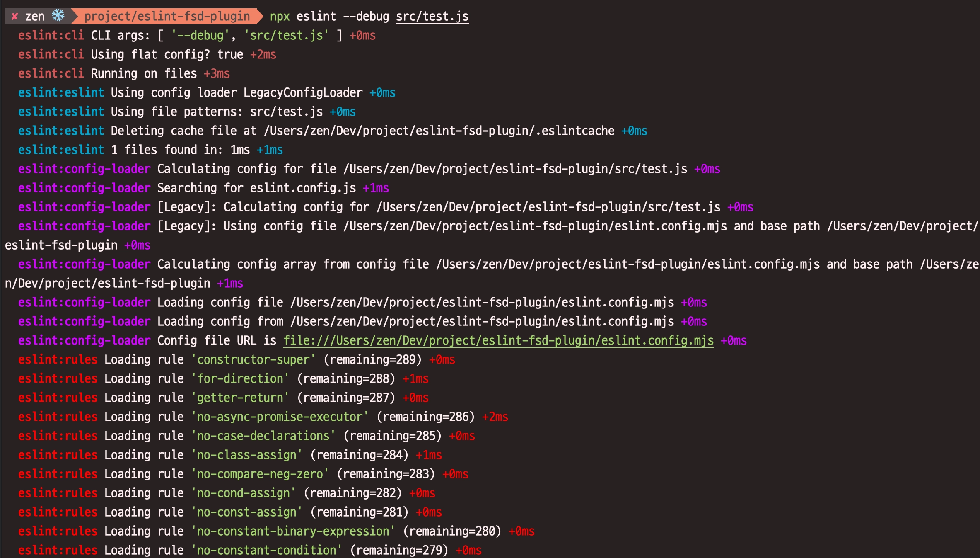Click 'Calculating config for file' log line
Screen dimensions: 980x558
[x=369, y=169]
